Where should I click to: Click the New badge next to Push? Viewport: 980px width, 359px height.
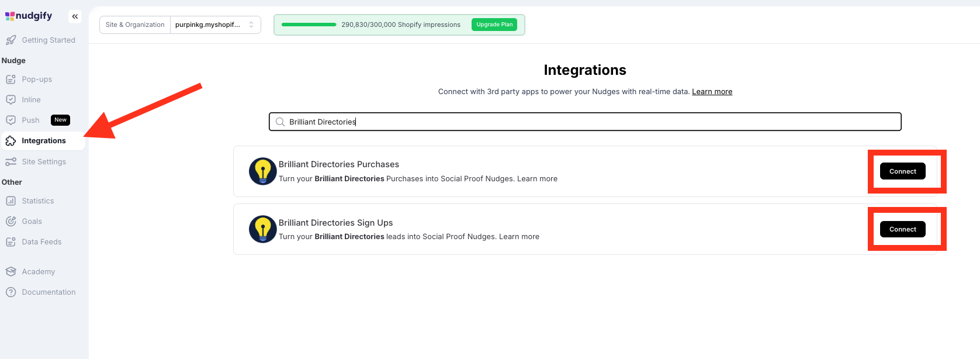61,120
